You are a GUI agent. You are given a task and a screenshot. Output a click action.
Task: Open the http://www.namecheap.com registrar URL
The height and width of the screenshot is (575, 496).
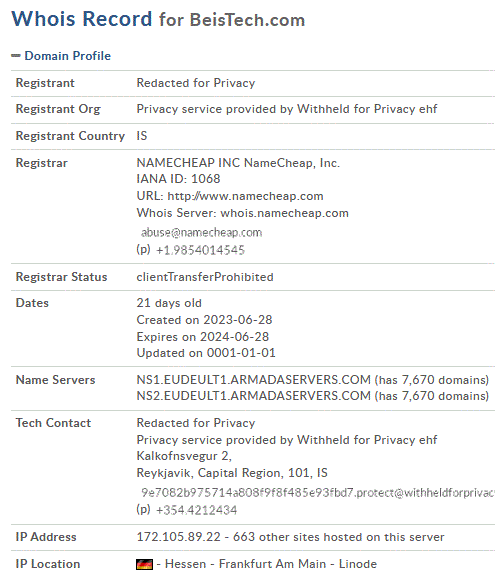[x=245, y=196]
